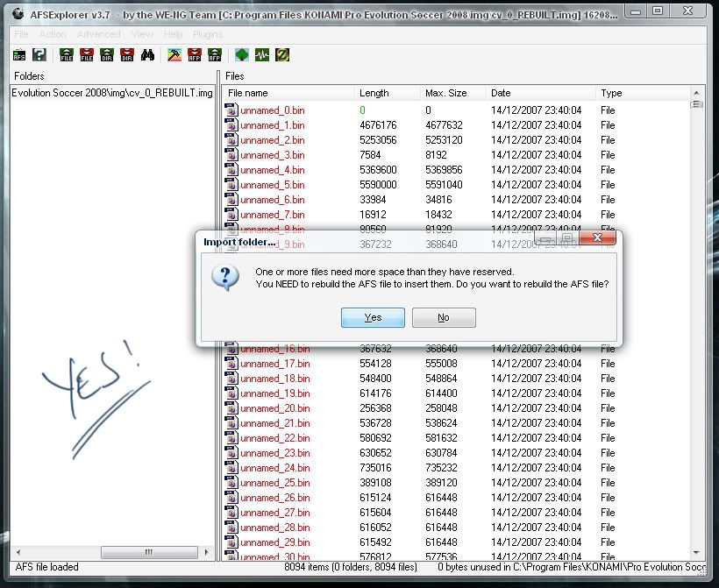Click the file icon beside unnamed_20.bin
This screenshot has width=719, height=588.
point(231,407)
